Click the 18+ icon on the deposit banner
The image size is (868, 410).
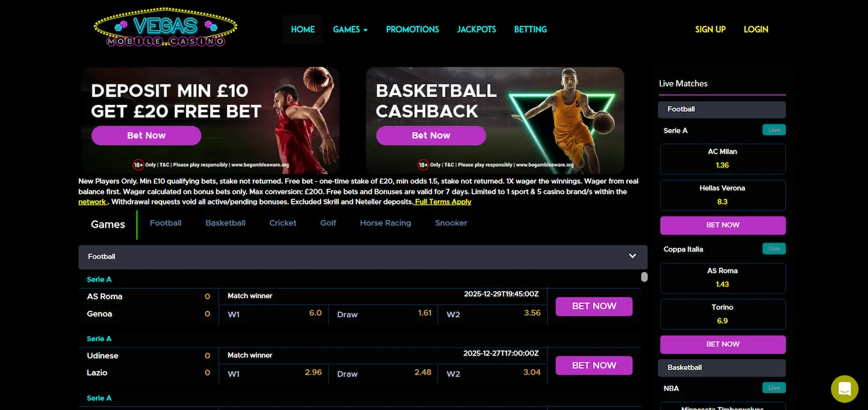click(138, 165)
